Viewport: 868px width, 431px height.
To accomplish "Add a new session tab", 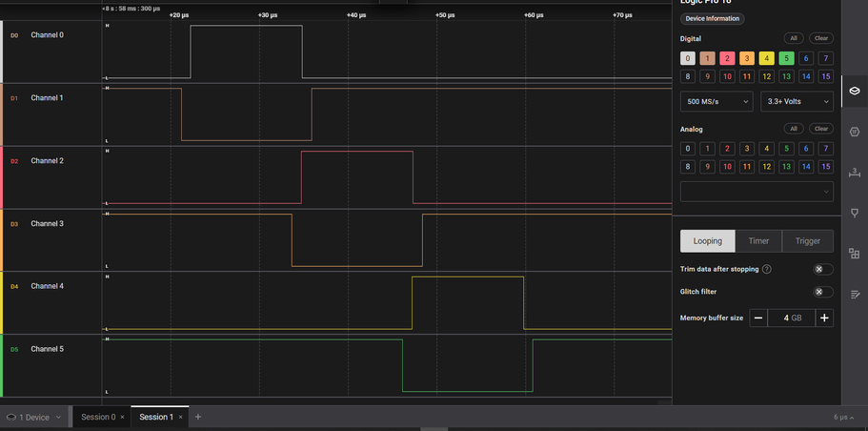I will 198,417.
